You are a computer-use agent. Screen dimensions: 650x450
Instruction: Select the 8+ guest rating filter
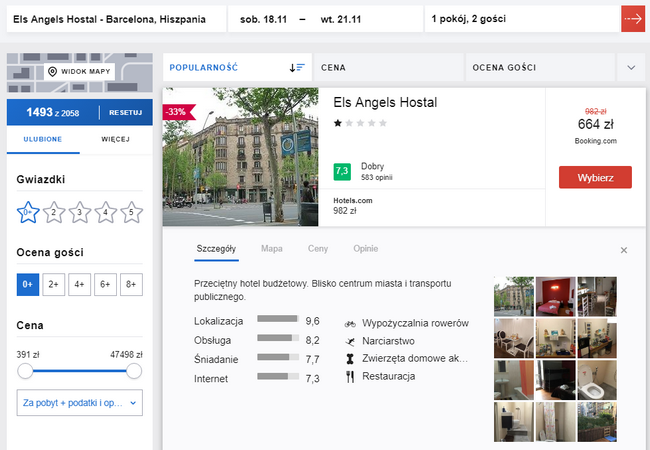click(132, 285)
